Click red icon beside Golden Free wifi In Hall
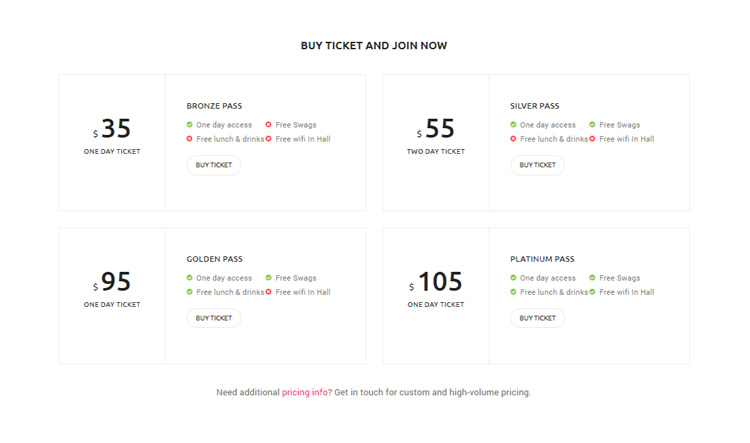 coord(268,292)
